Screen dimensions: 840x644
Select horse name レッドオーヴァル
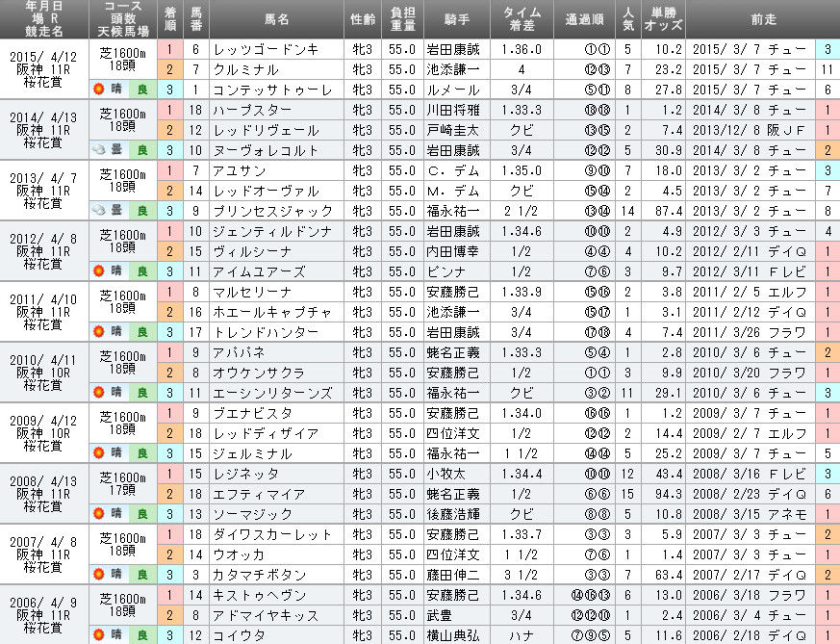[x=266, y=191]
